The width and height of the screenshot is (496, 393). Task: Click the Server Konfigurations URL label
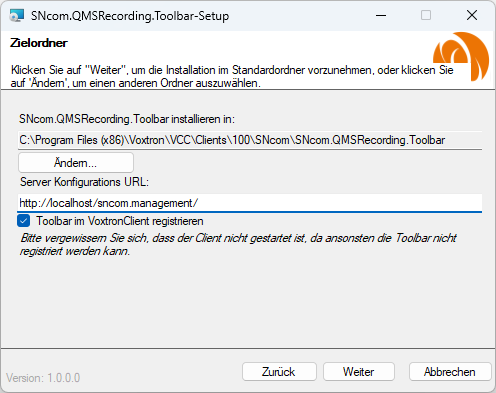point(84,182)
